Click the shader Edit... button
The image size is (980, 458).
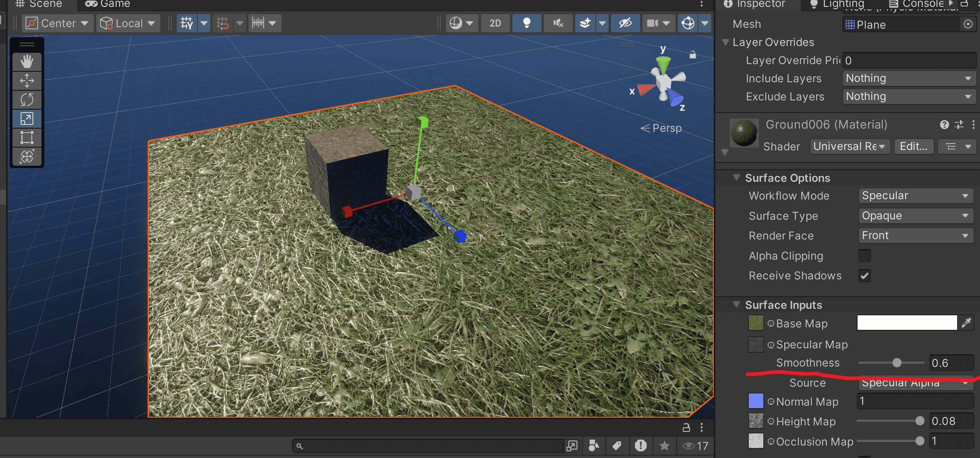pyautogui.click(x=914, y=146)
